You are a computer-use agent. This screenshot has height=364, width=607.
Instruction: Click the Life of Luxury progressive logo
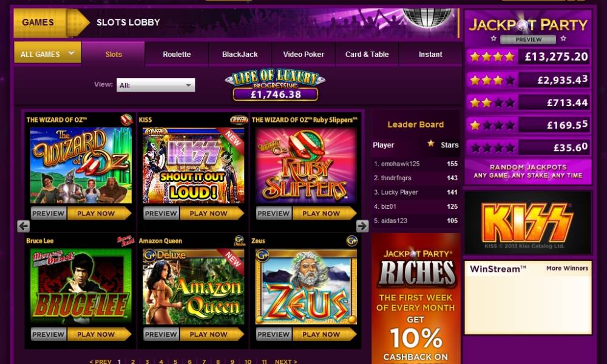pos(275,85)
